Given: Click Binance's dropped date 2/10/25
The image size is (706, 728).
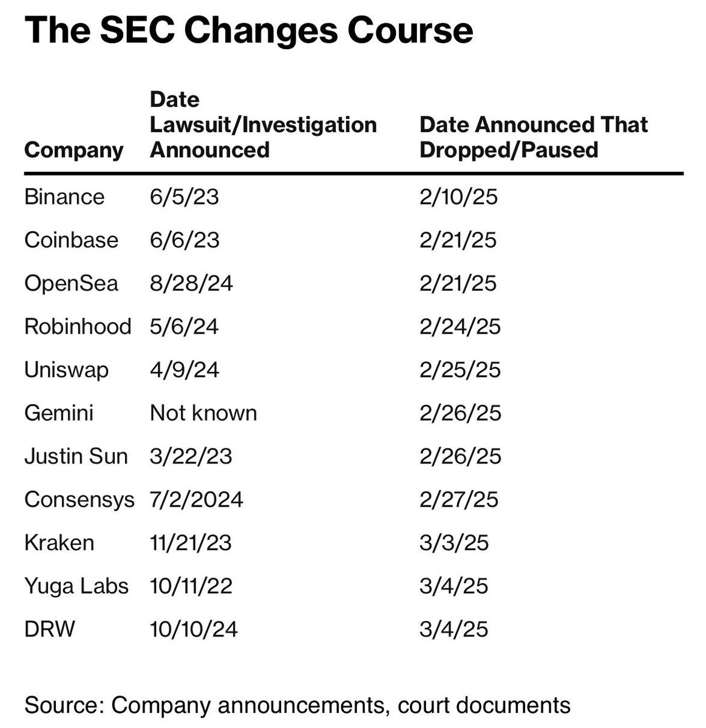Looking at the screenshot, I should tap(458, 197).
